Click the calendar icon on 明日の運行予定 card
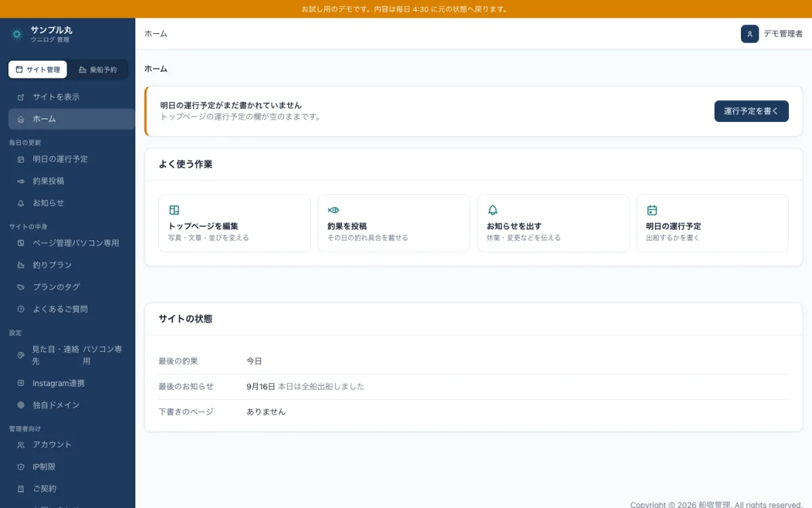Image resolution: width=812 pixels, height=508 pixels. coord(652,210)
